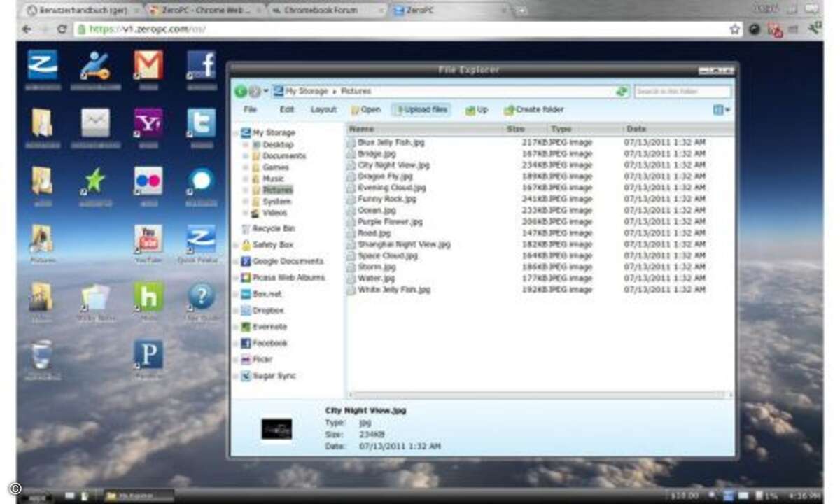
Task: Click the Upload files button
Action: (x=421, y=110)
